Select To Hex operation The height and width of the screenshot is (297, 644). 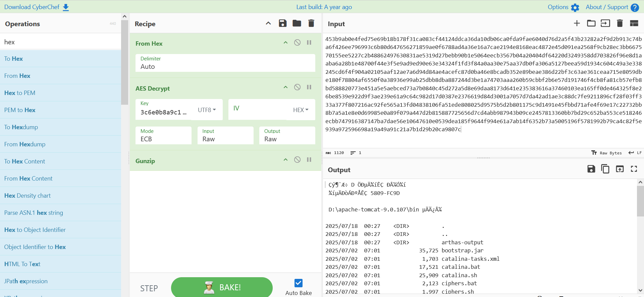click(60, 59)
